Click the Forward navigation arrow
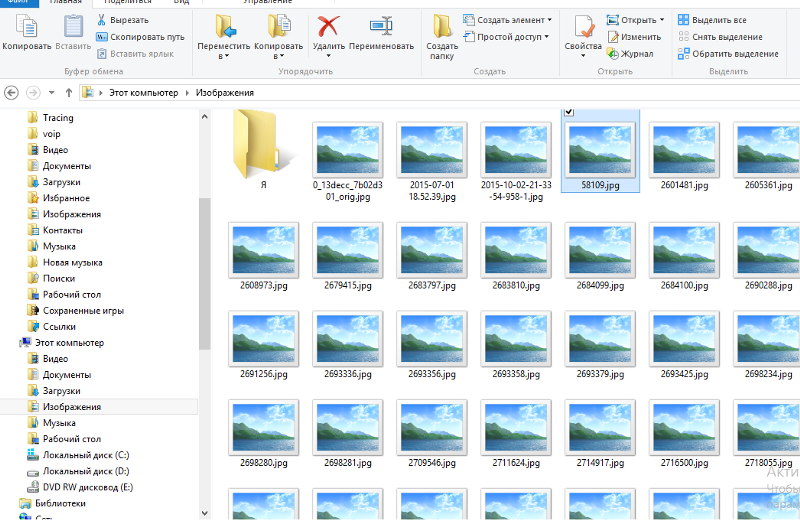Screen dimensions: 800x524 coord(33,93)
